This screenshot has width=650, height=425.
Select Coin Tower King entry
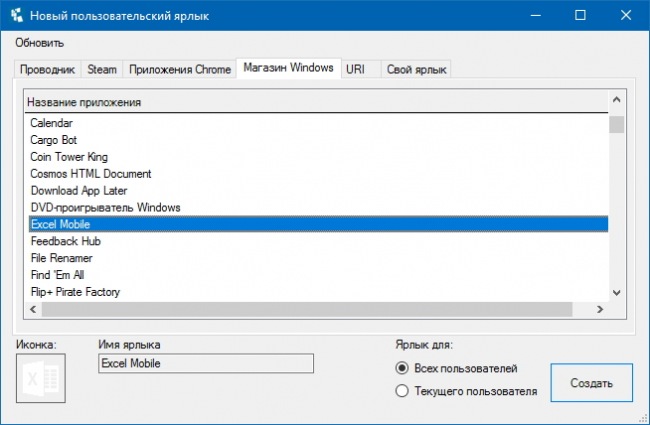pyautogui.click(x=318, y=157)
